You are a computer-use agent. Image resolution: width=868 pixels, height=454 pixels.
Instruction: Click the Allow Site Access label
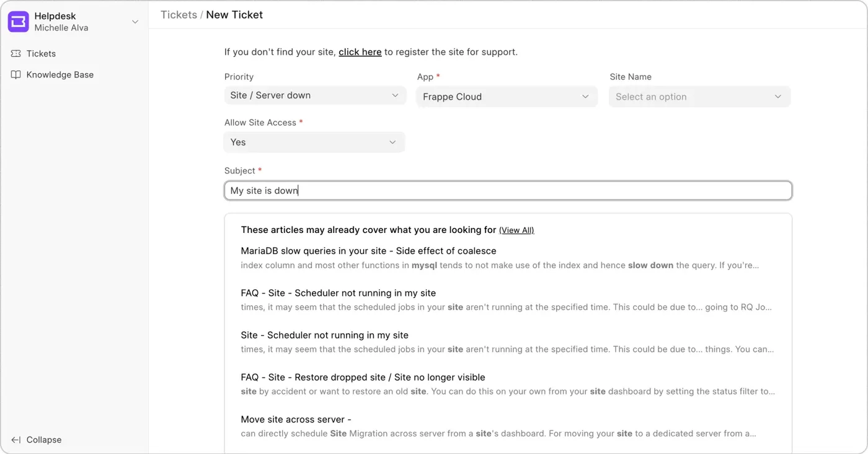(x=260, y=123)
